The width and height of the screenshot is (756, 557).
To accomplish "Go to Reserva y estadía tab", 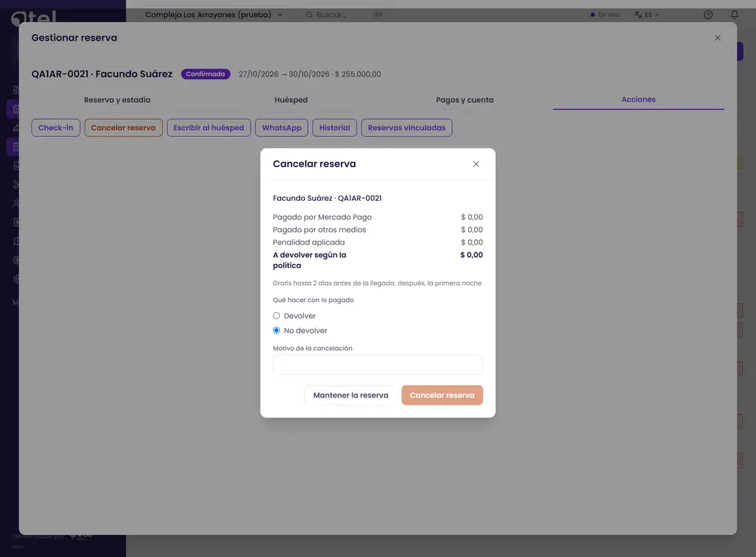I will point(117,100).
